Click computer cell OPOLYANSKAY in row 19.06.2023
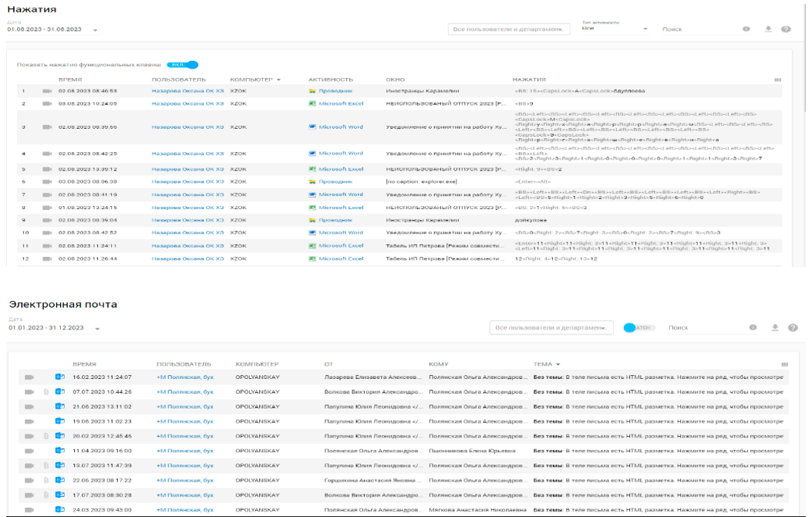The image size is (812, 517). (258, 421)
